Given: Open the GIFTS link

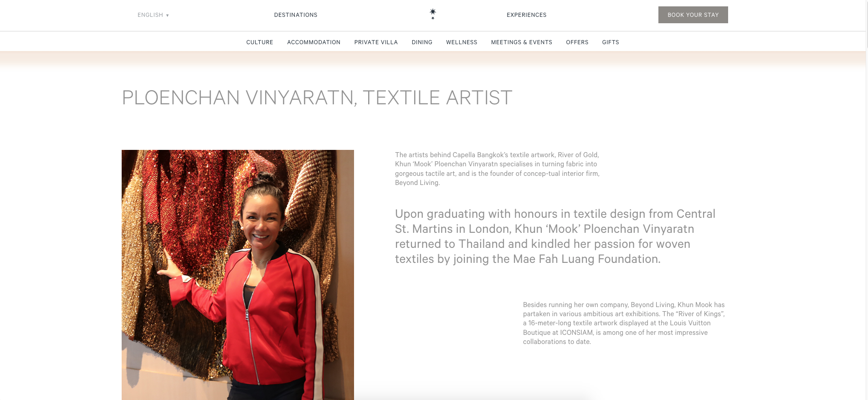Looking at the screenshot, I should (x=611, y=42).
